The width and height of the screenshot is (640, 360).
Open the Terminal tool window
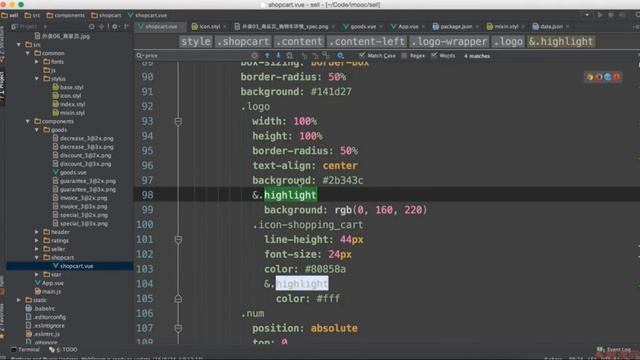(25, 350)
